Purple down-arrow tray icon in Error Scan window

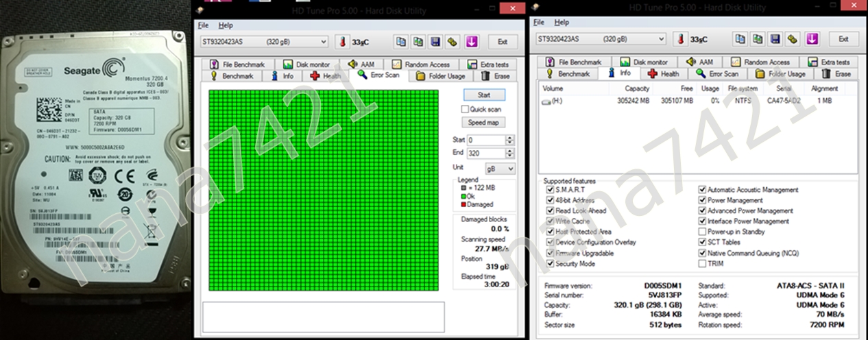pos(472,42)
